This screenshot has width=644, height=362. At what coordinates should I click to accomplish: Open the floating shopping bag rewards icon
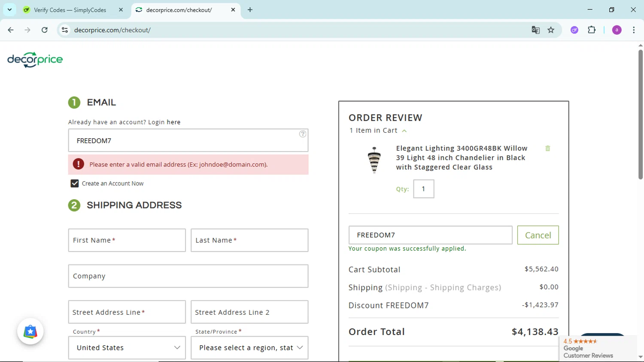click(30, 332)
